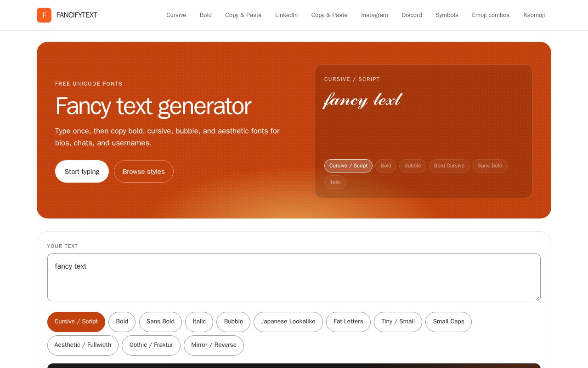Open Copy & Paste link between Bold and LinkedIn
The image size is (588, 368).
[243, 15]
